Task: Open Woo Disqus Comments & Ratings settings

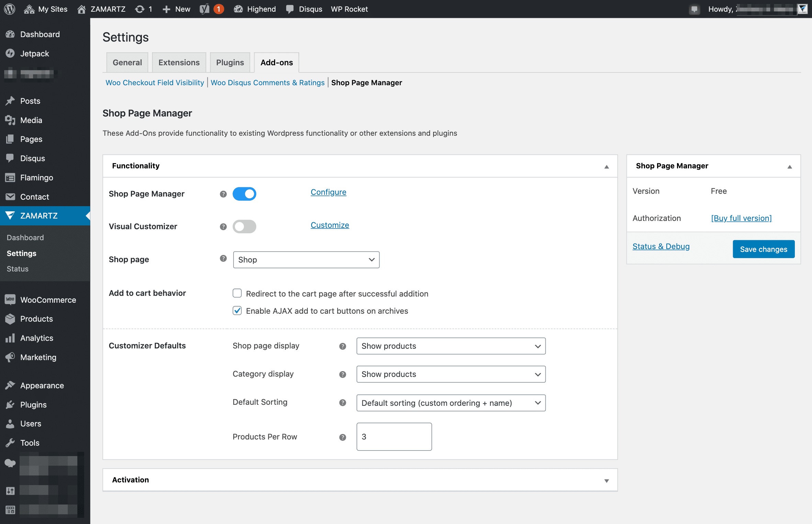Action: [x=268, y=82]
